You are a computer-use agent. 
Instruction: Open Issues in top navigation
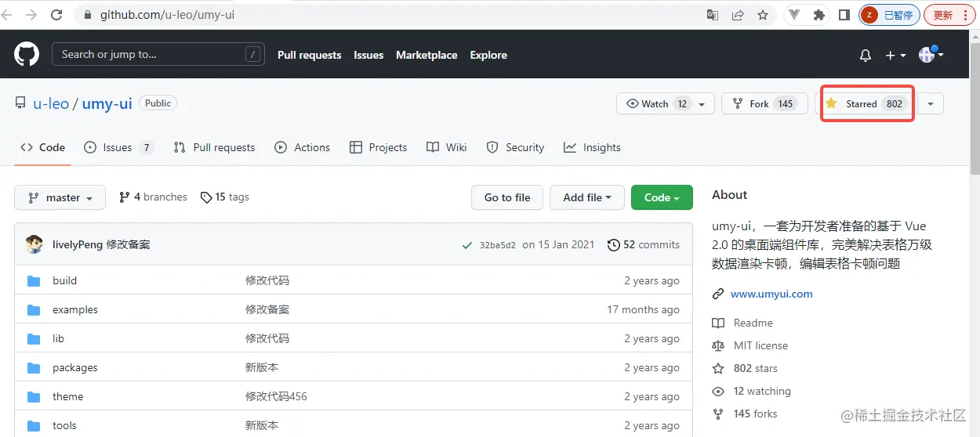click(368, 55)
